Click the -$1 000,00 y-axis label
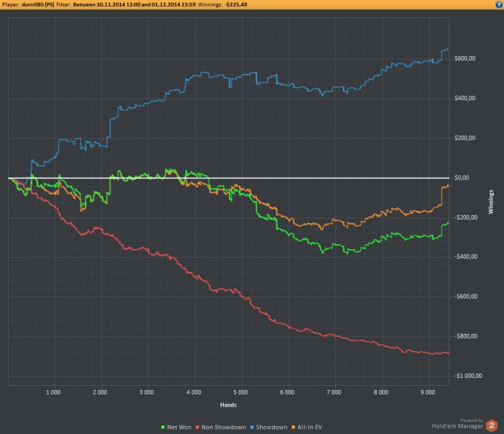This screenshot has width=504, height=434. (468, 376)
